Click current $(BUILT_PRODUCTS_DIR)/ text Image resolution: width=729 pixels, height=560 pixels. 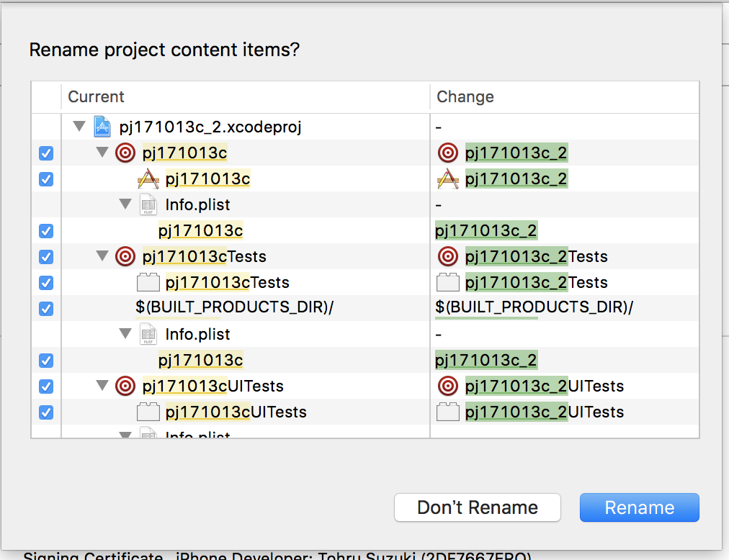(x=234, y=307)
